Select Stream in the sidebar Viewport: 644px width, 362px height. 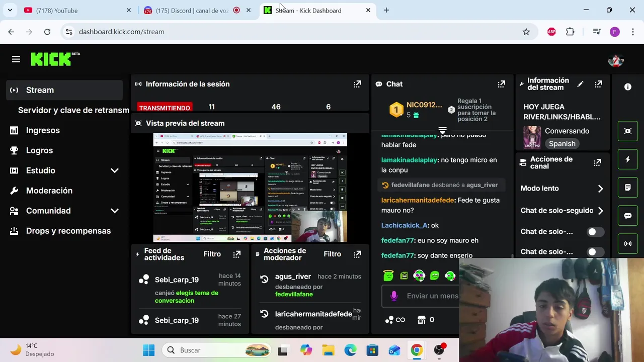65,90
